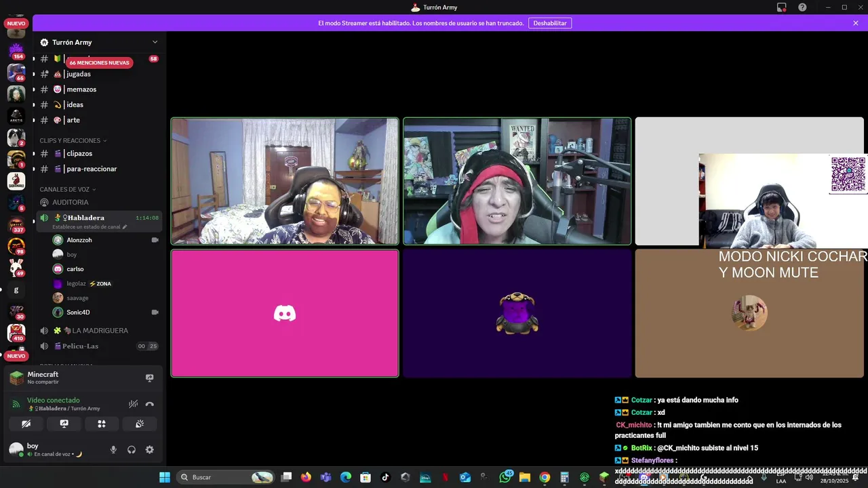Open Google Chrome from taskbar
The image size is (868, 488).
click(x=545, y=477)
